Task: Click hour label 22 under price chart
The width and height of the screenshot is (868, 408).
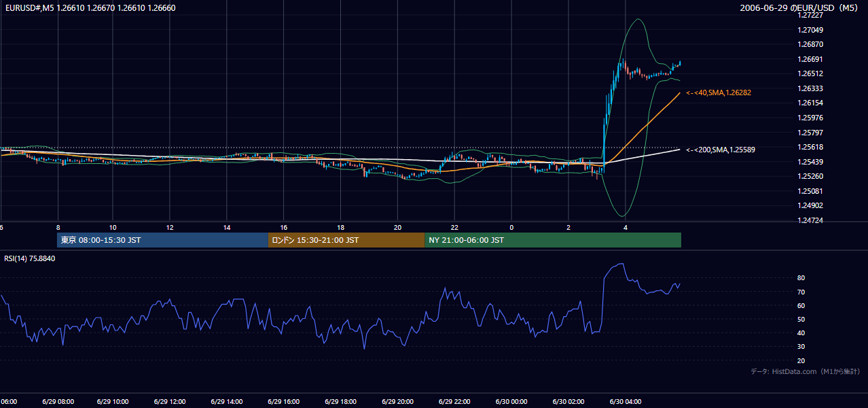Action: (454, 227)
